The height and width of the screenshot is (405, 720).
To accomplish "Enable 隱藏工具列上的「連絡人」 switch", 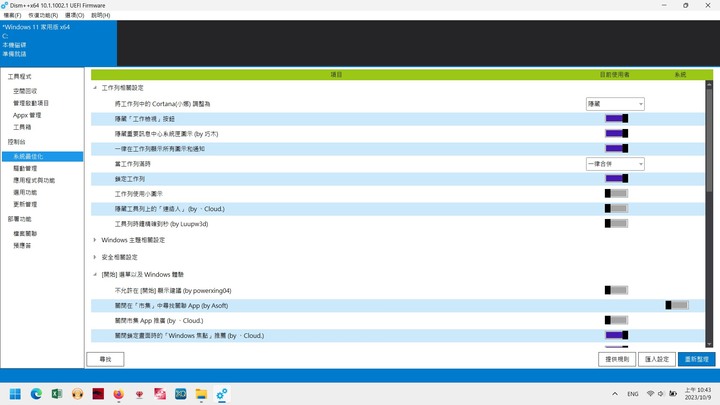I will (616, 208).
